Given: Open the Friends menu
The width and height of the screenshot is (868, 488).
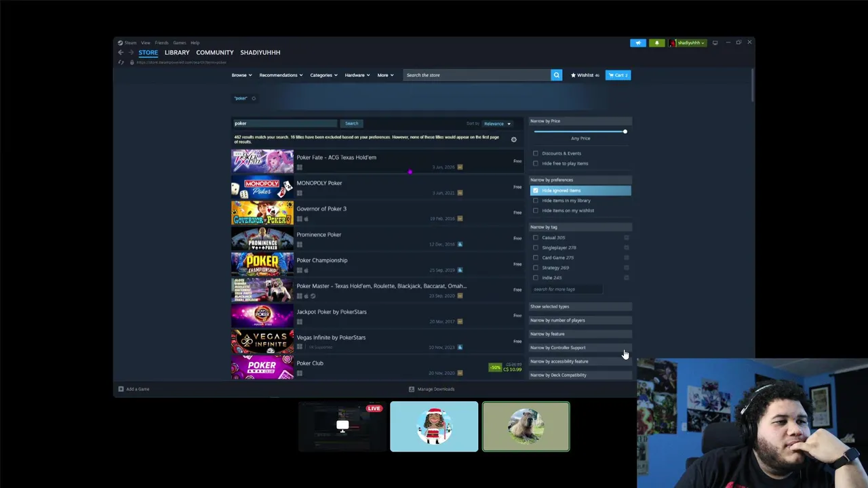Looking at the screenshot, I should [x=161, y=43].
